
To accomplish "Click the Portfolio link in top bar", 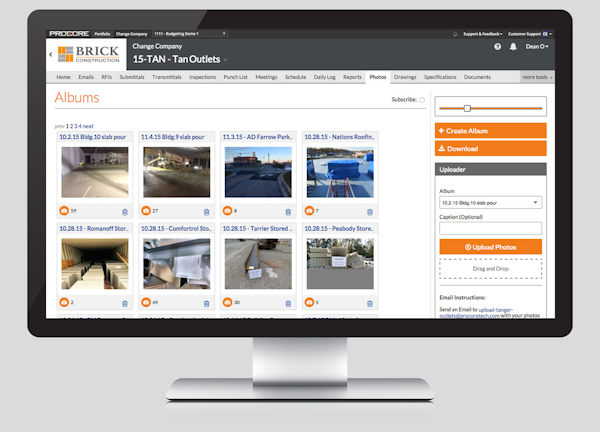I will point(102,34).
